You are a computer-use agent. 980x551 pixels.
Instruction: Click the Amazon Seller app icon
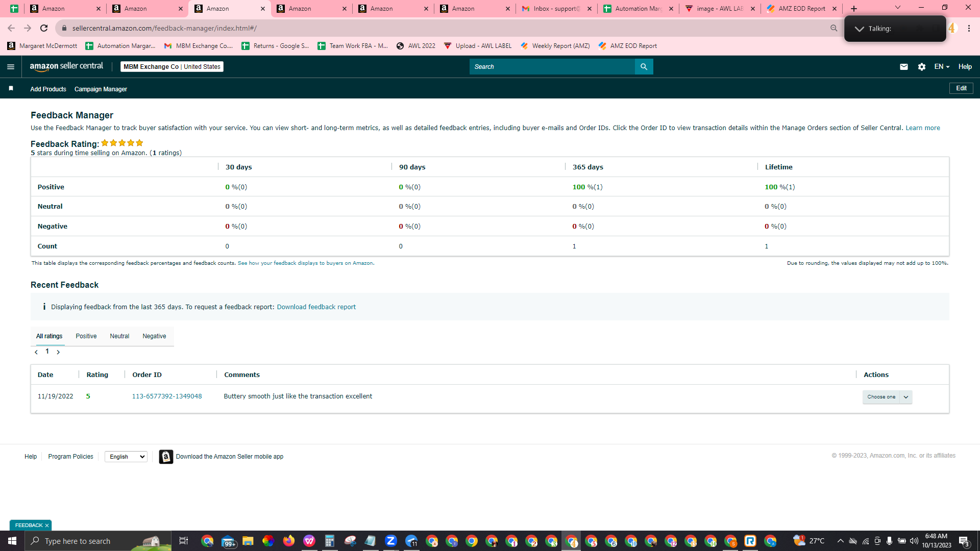point(166,457)
